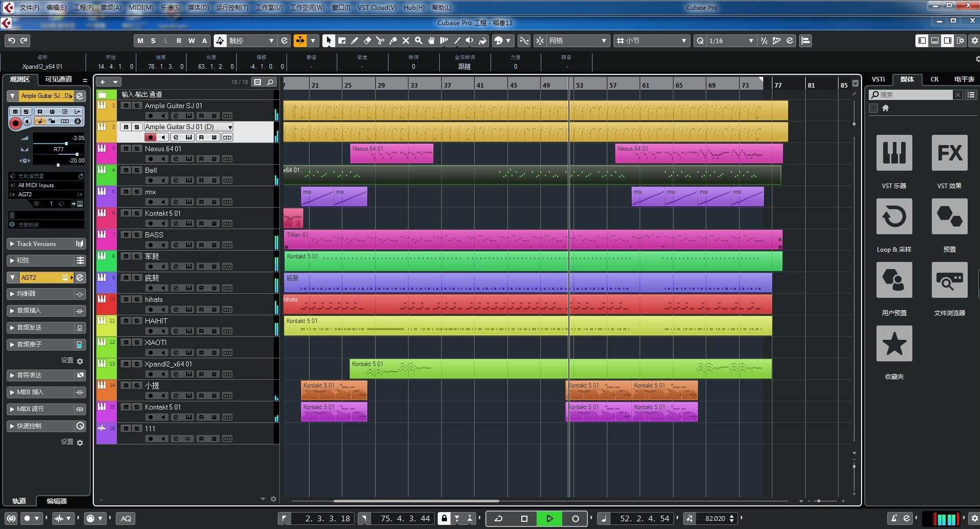This screenshot has height=529, width=980.
Task: Switch to the visible channels (可见通道) tab
Action: [x=58, y=79]
